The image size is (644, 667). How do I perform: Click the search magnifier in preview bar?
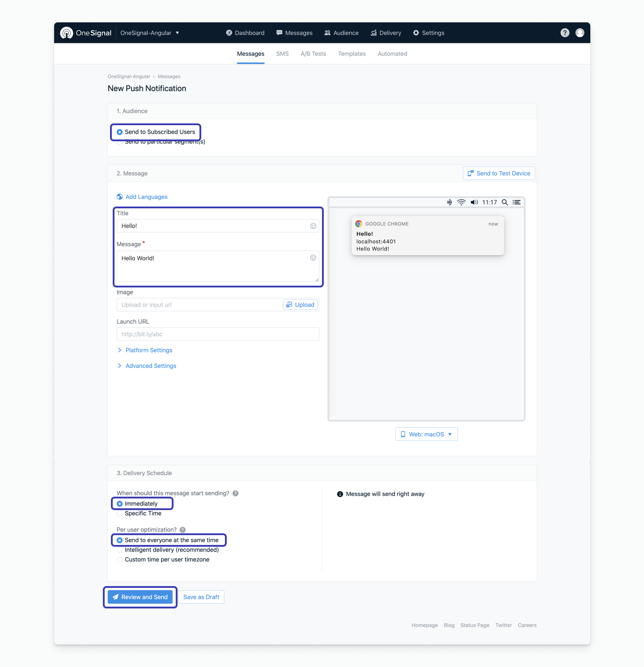pos(504,202)
